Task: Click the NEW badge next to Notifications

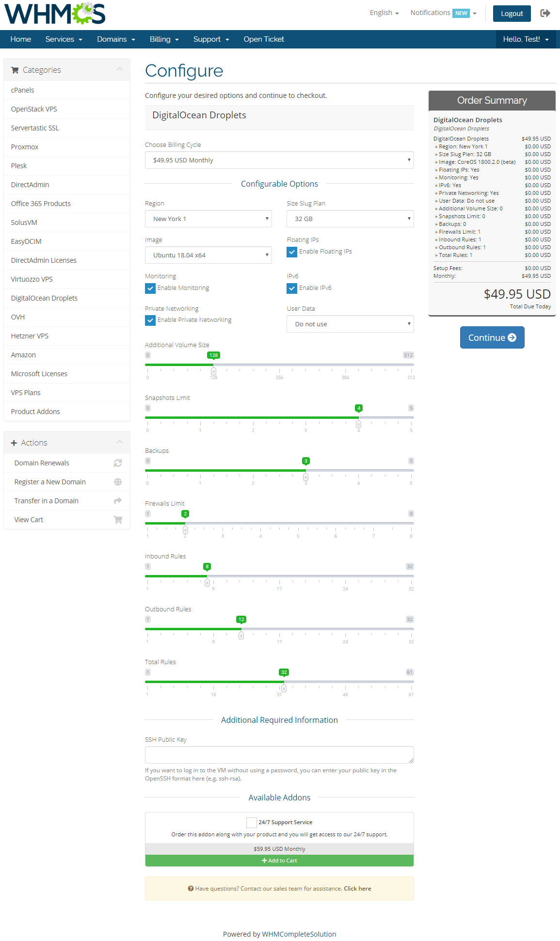Action: click(x=461, y=13)
